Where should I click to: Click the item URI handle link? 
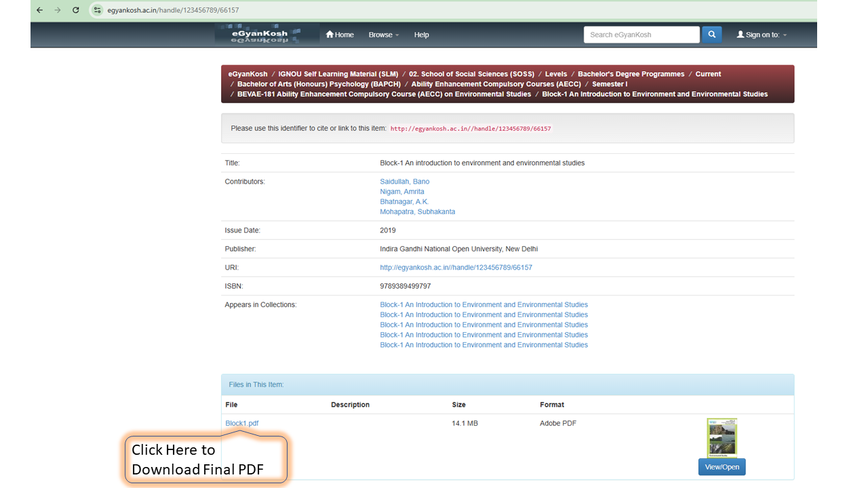tap(456, 267)
